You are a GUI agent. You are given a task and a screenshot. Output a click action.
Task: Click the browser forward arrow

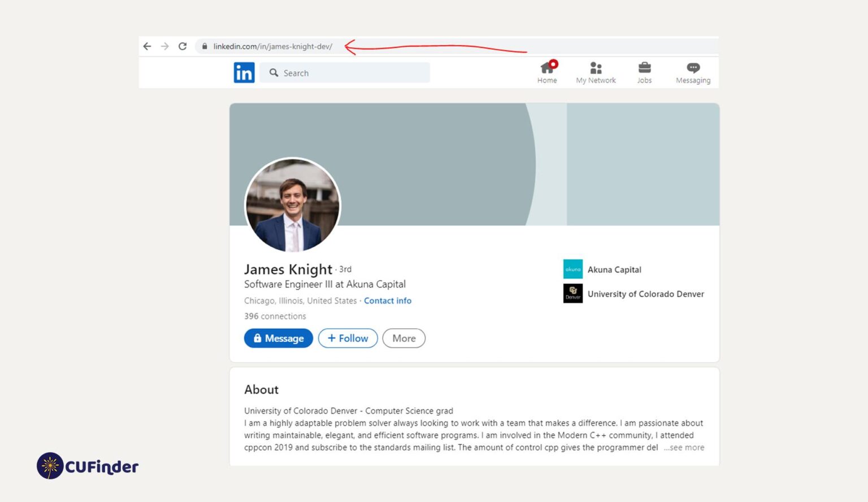tap(165, 46)
